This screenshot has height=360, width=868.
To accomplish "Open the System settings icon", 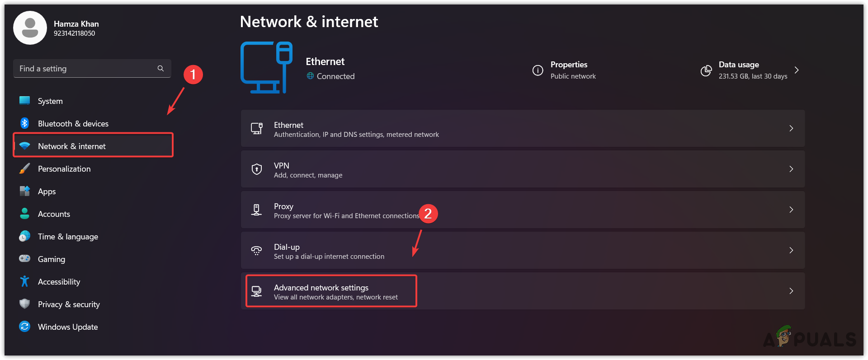I will (24, 100).
